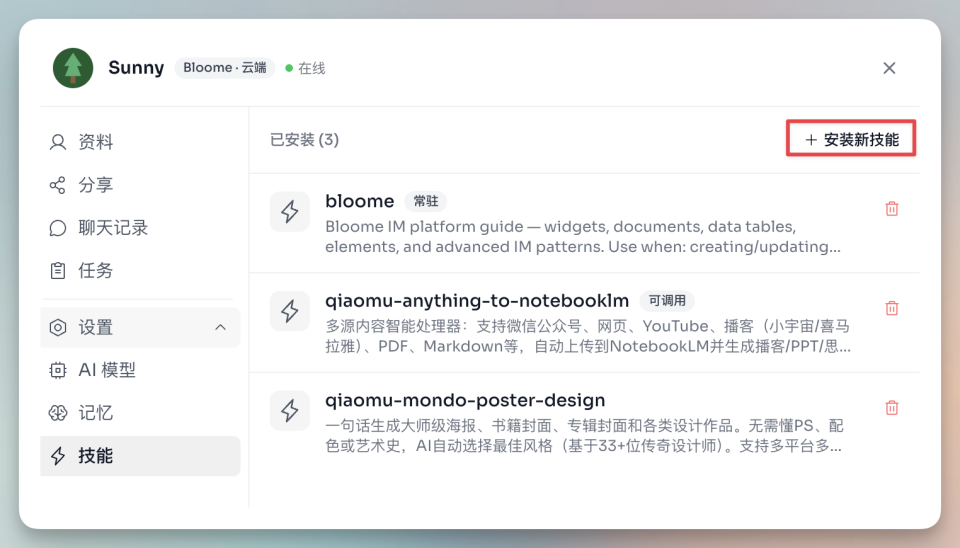
Task: Click the qiaomu-mondo-poster-design description text
Action: [x=585, y=435]
